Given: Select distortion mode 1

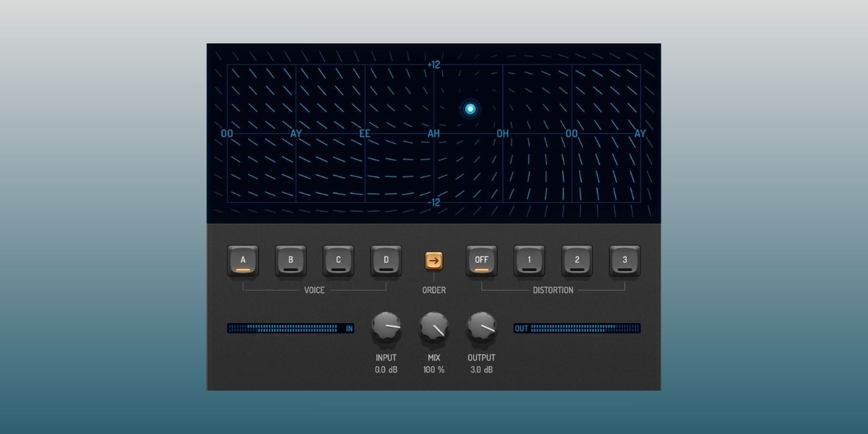Looking at the screenshot, I should point(529,261).
